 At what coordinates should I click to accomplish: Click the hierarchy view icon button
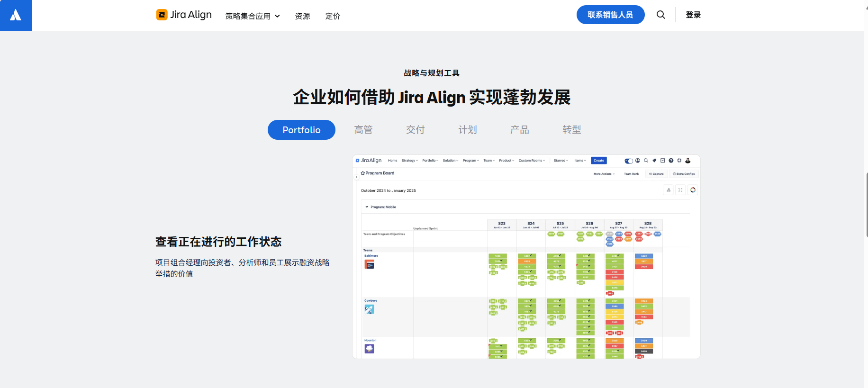click(669, 190)
